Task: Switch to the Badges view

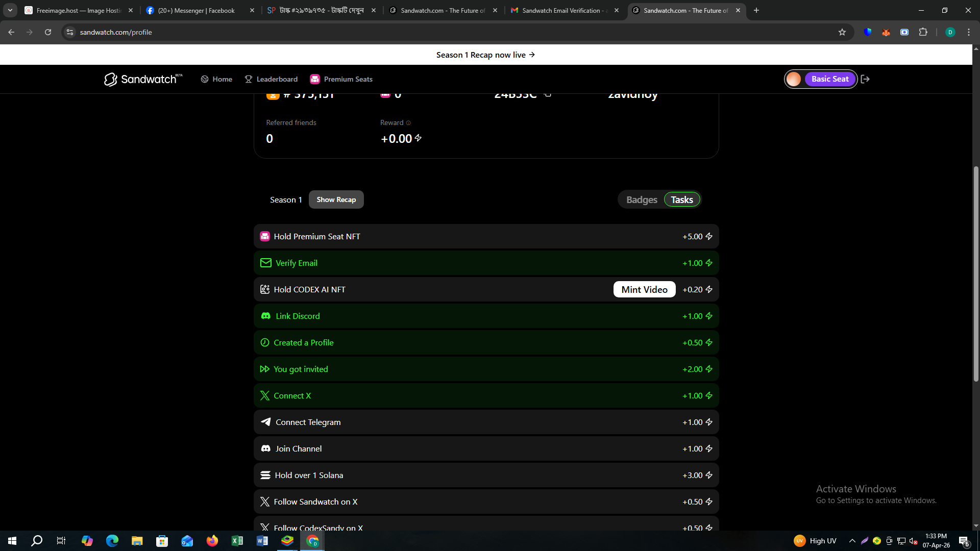Action: [642, 199]
